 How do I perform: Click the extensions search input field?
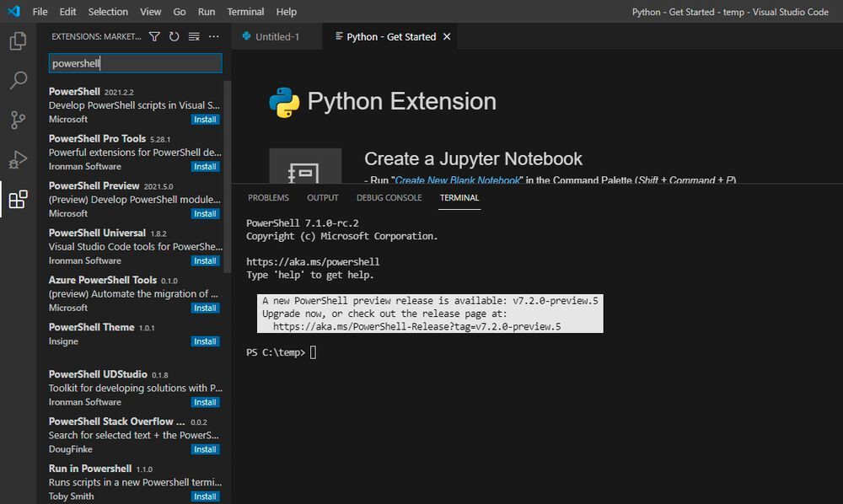click(x=135, y=63)
